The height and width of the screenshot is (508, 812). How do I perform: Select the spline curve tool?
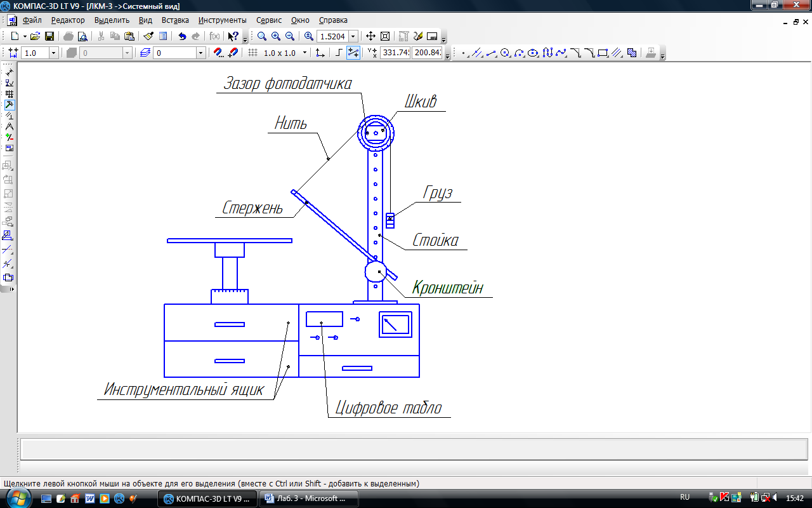coord(561,53)
